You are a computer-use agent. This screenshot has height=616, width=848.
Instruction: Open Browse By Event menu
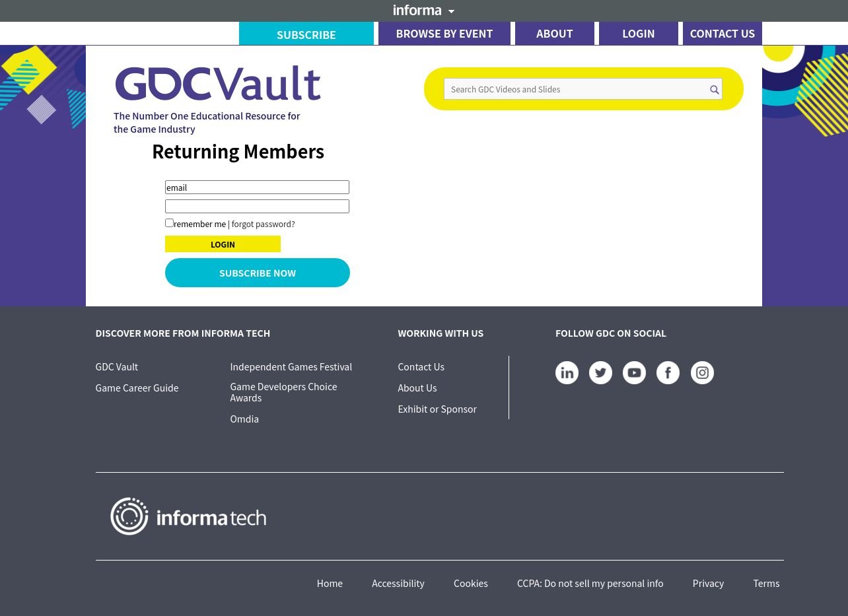pyautogui.click(x=444, y=34)
